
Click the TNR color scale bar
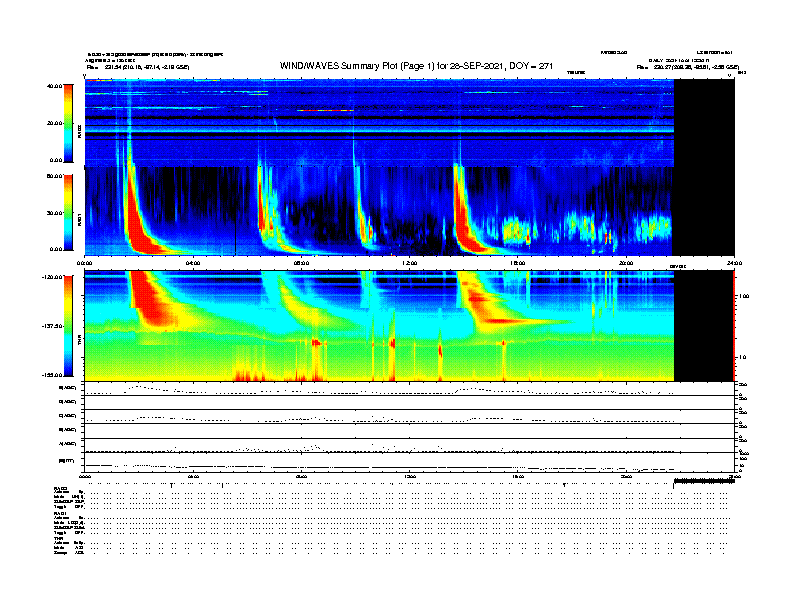(68, 326)
